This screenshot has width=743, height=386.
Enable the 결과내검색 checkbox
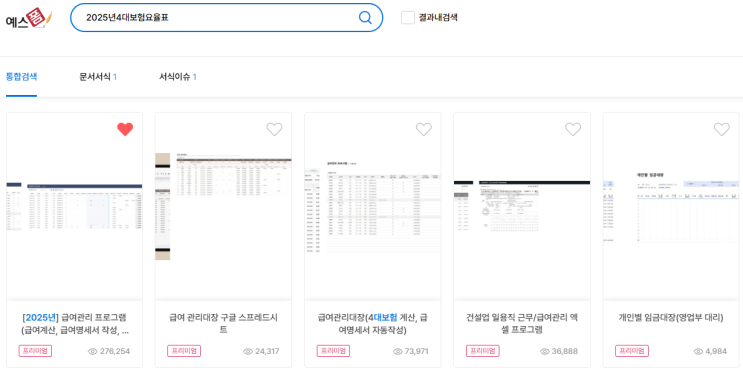coord(408,18)
